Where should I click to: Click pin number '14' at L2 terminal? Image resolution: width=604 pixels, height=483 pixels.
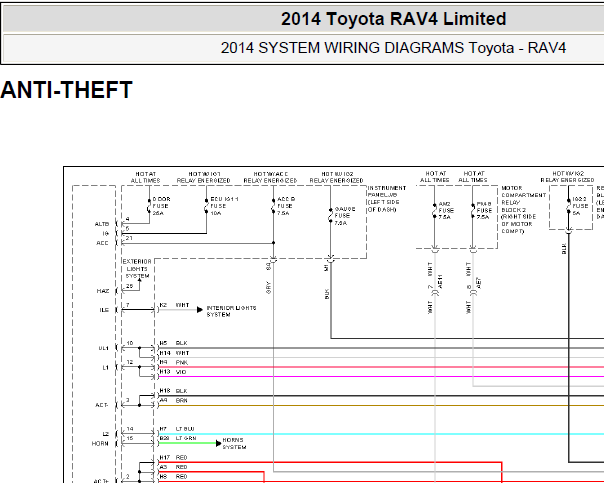tap(130, 429)
